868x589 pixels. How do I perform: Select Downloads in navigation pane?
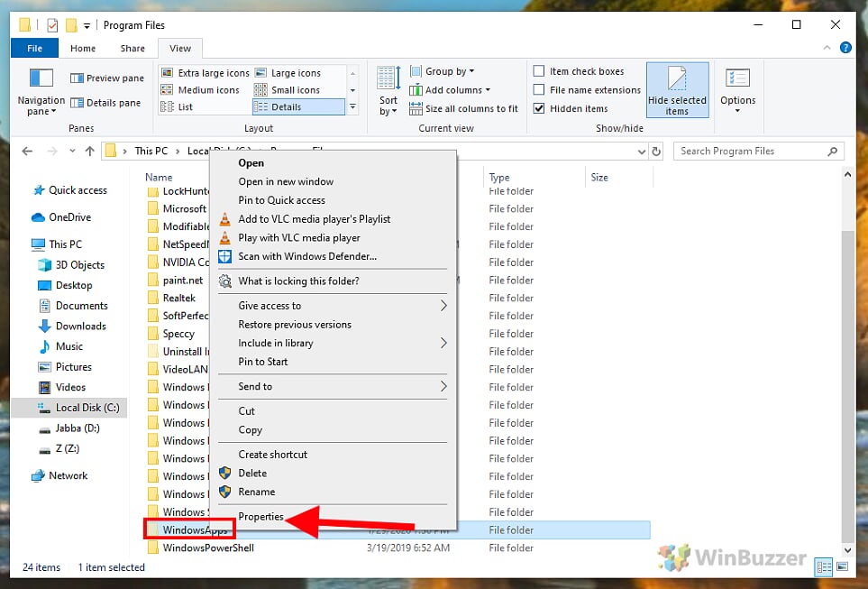coord(72,326)
